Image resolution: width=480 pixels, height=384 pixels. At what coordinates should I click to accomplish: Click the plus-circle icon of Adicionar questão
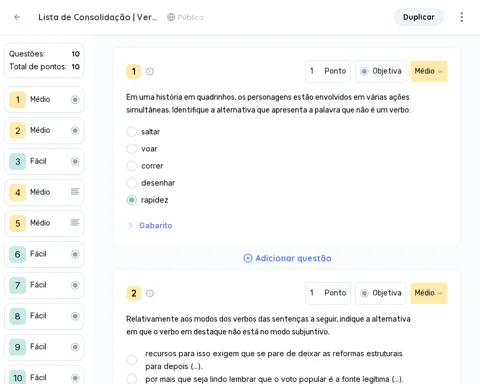pyautogui.click(x=248, y=258)
